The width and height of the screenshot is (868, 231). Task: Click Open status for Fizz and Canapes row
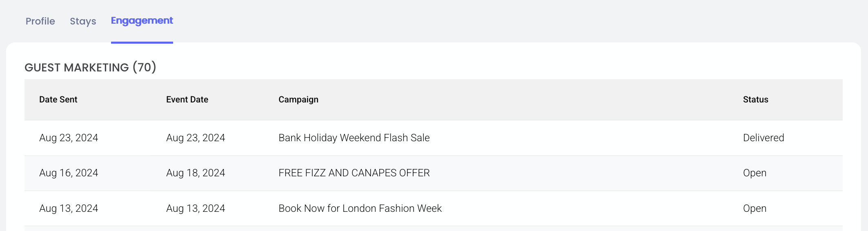(x=754, y=173)
